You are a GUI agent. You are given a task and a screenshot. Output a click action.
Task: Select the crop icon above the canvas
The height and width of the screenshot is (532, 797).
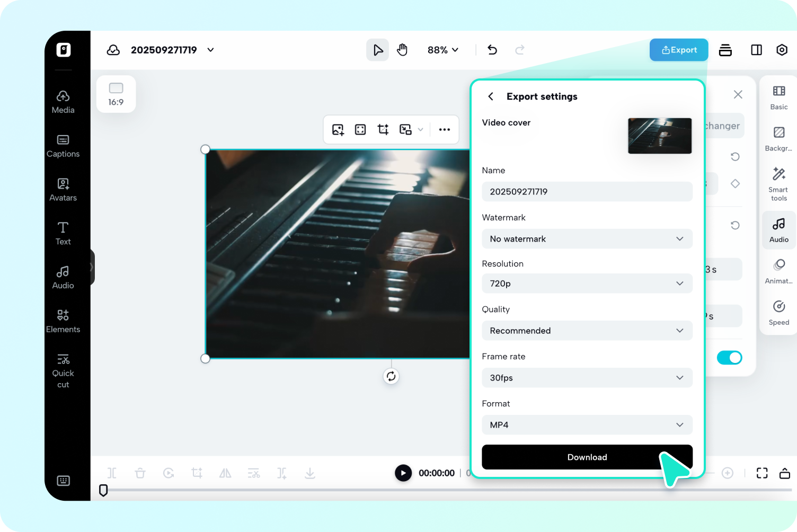click(x=383, y=130)
